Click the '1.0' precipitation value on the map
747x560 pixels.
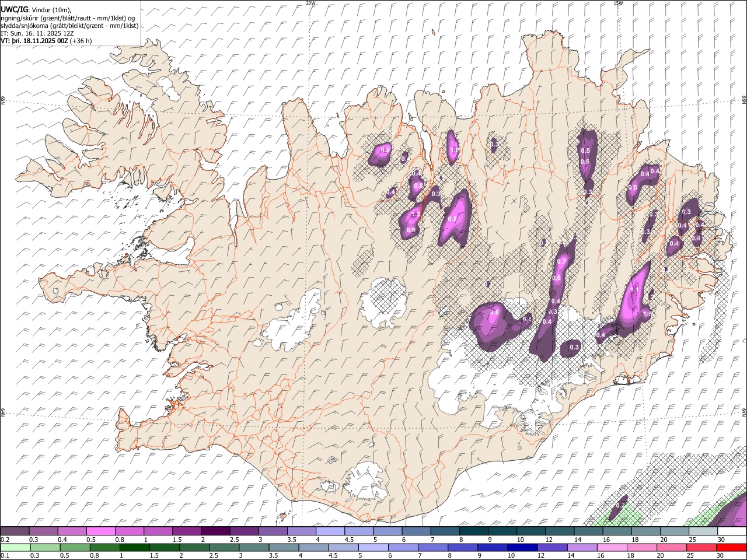click(x=454, y=150)
